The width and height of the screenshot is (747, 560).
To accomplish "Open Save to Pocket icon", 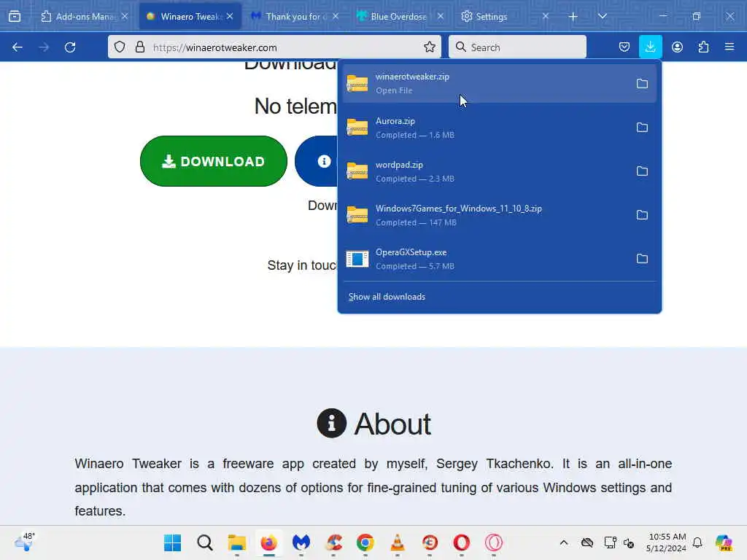I will click(624, 47).
